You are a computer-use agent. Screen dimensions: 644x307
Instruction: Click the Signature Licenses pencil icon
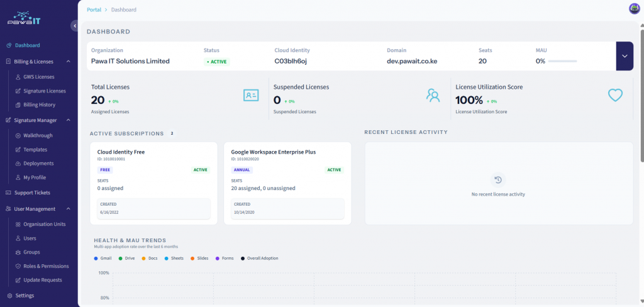point(18,91)
